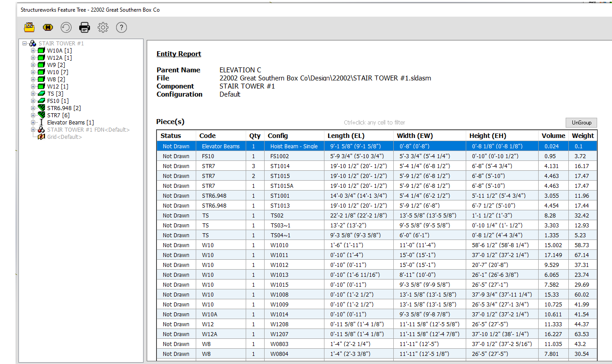Collapse the STAIR TOWER #1 root node
This screenshot has height=364, width=612.
(25, 44)
